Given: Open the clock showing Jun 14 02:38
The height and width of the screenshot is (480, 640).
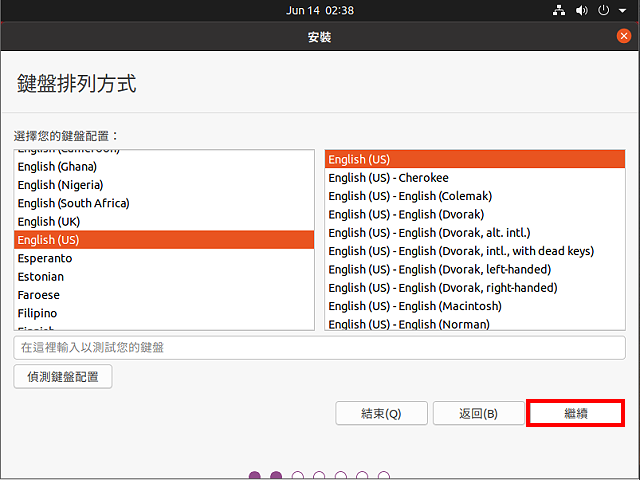Looking at the screenshot, I should (319, 10).
